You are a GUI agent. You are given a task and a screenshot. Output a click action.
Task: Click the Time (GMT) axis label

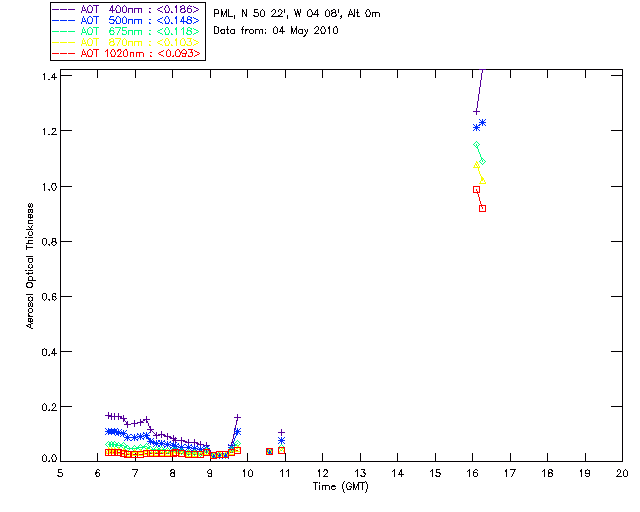coord(341,487)
